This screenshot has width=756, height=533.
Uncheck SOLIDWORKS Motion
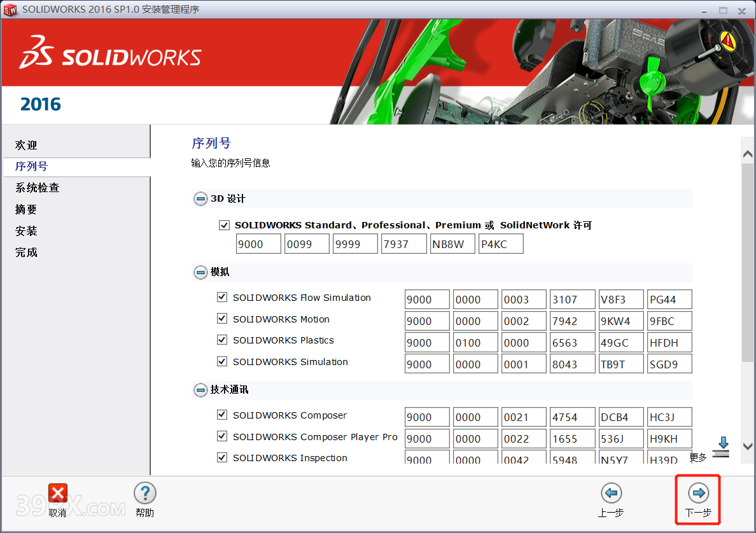click(222, 319)
